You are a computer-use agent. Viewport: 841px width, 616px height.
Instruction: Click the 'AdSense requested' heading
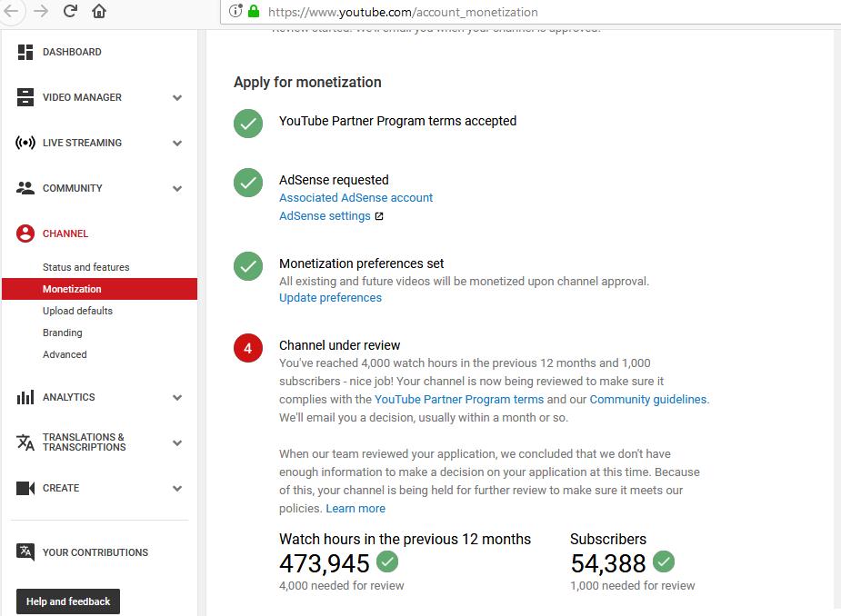pyautogui.click(x=334, y=180)
